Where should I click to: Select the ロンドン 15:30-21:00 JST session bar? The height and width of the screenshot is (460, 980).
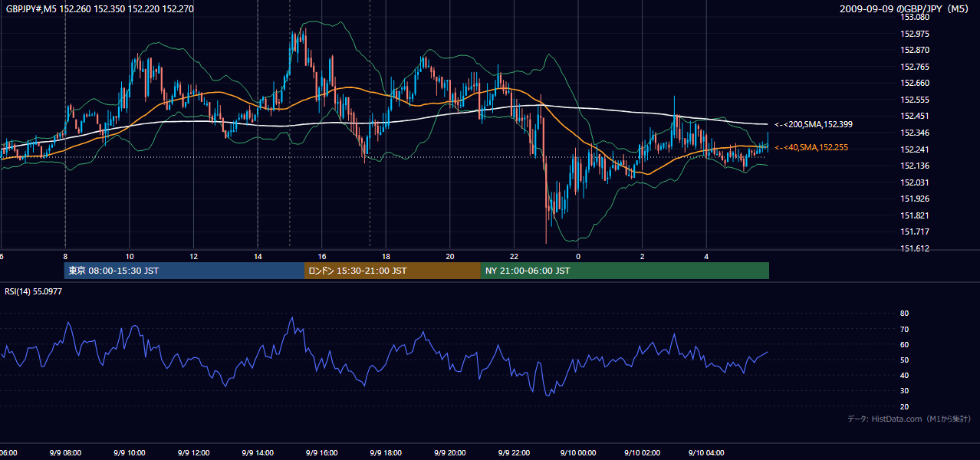[x=393, y=271]
